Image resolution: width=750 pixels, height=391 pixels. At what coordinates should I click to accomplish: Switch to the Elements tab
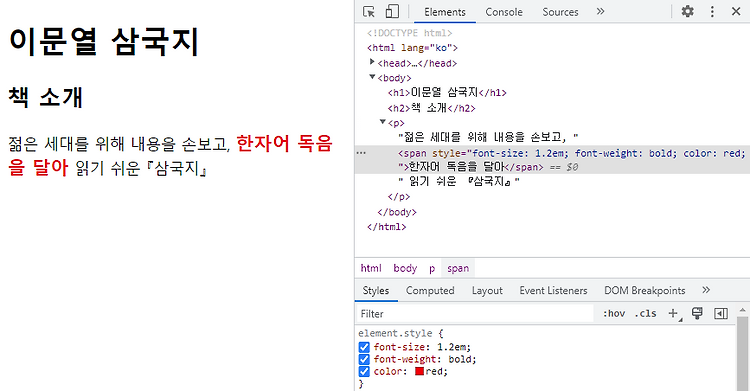[x=445, y=12]
